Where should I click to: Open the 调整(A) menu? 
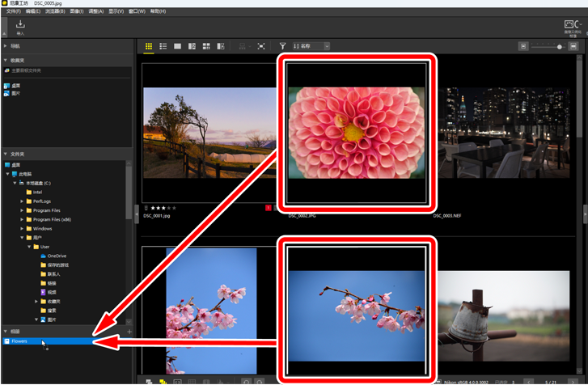point(95,12)
